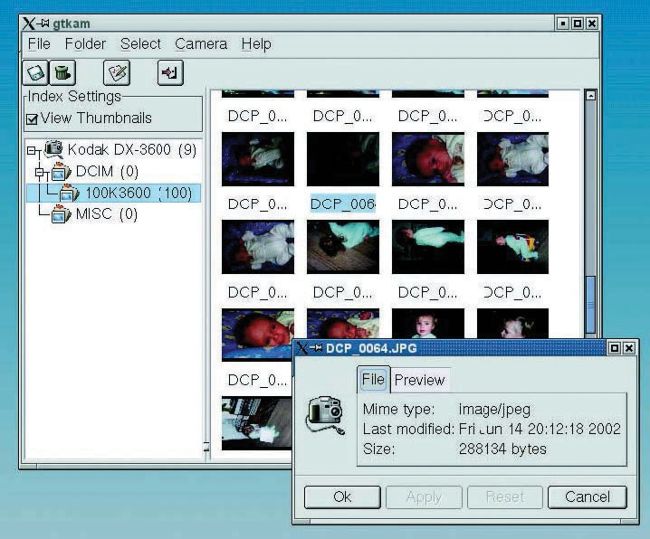Image resolution: width=650 pixels, height=539 pixels.
Task: Collapse the DCIM folder tree node
Action: 41,172
